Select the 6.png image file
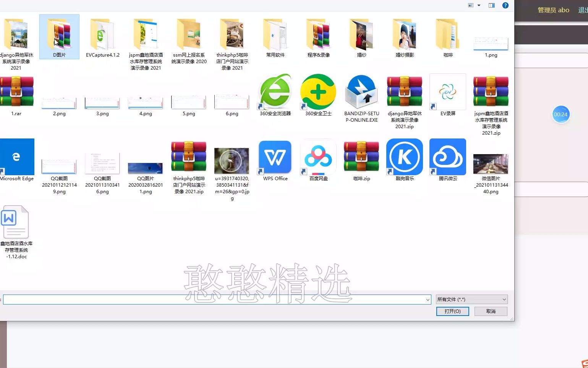This screenshot has width=588, height=368. pyautogui.click(x=232, y=105)
